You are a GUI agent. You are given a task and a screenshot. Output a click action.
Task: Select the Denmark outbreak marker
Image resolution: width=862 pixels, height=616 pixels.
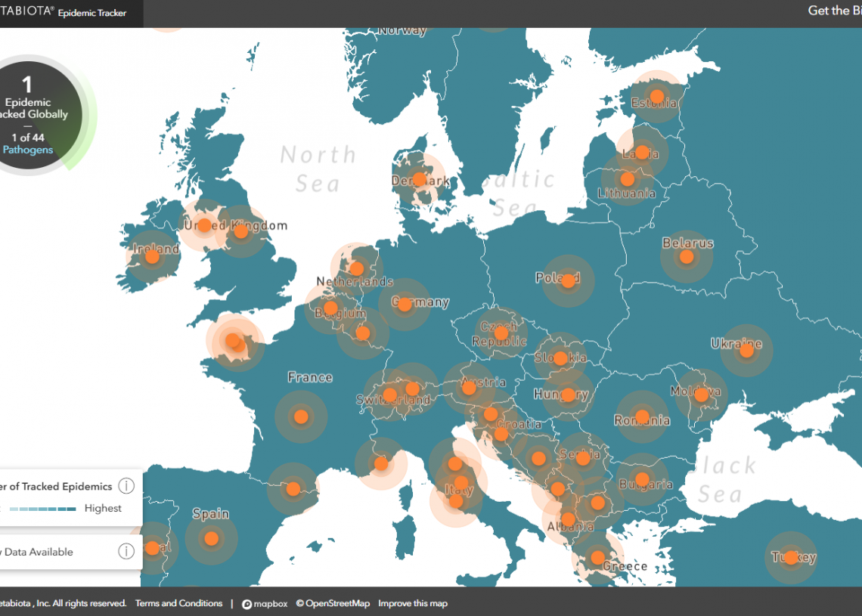(x=419, y=180)
